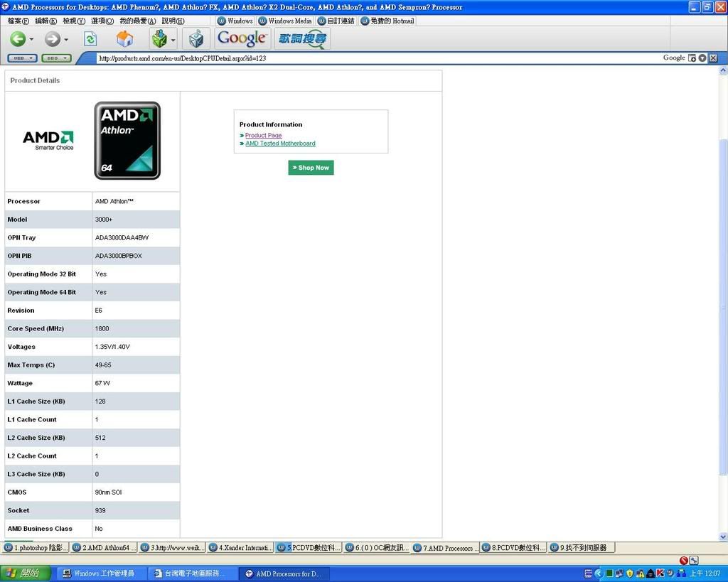
Task: Focus the URL address field
Action: (376, 58)
